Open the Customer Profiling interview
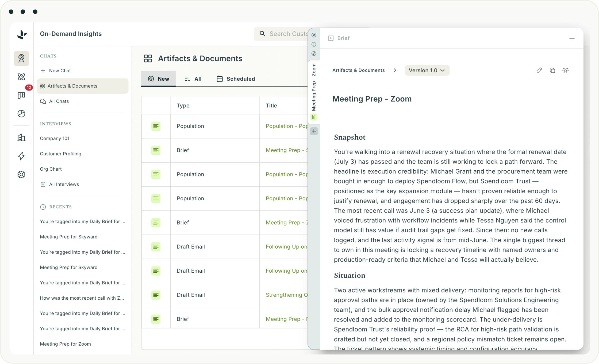The image size is (599, 364). (61, 154)
